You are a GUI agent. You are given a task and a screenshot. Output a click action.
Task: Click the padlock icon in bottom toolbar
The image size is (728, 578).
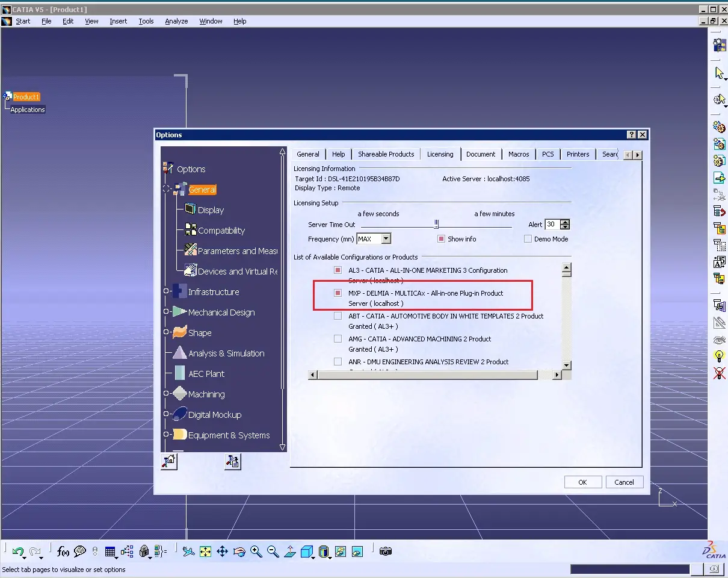click(x=144, y=552)
